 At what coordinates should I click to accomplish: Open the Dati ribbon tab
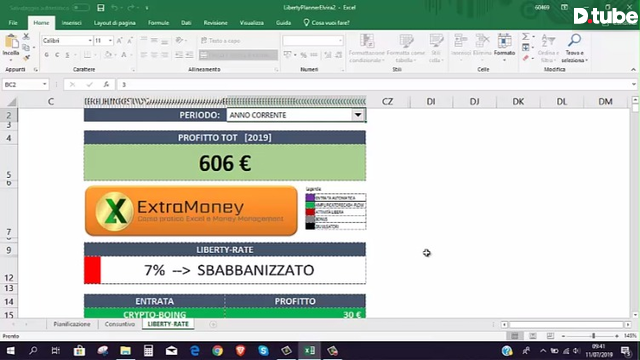click(x=186, y=23)
